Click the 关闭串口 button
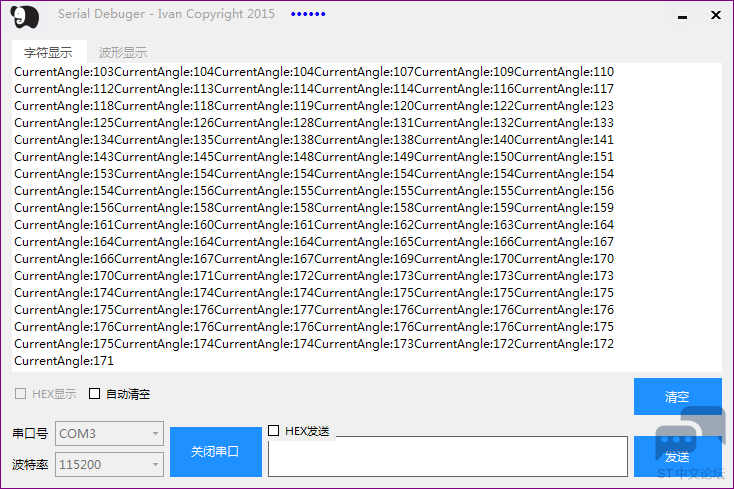Image resolution: width=734 pixels, height=489 pixels. [x=216, y=452]
